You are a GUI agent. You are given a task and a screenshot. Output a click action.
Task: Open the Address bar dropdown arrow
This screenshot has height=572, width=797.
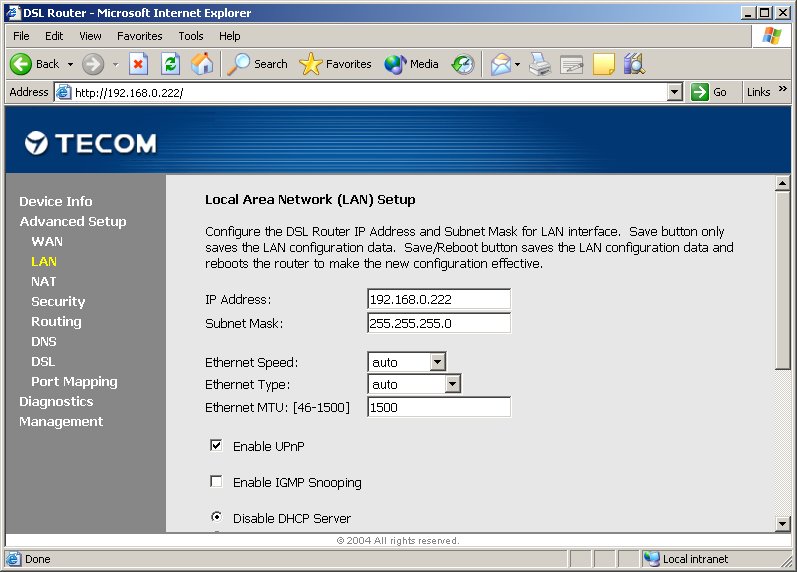click(674, 92)
